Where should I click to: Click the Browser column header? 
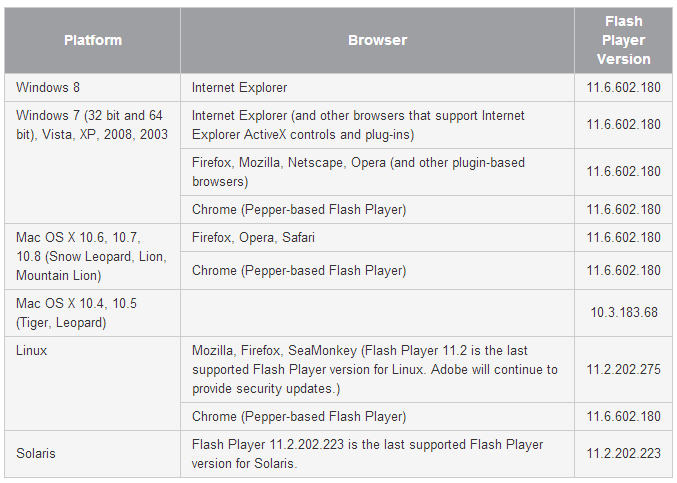377,41
